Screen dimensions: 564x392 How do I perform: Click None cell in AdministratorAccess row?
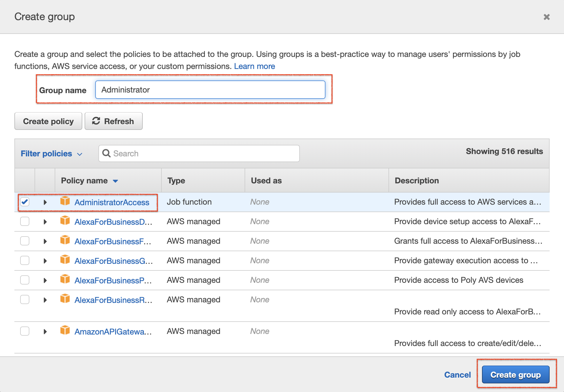(x=260, y=202)
